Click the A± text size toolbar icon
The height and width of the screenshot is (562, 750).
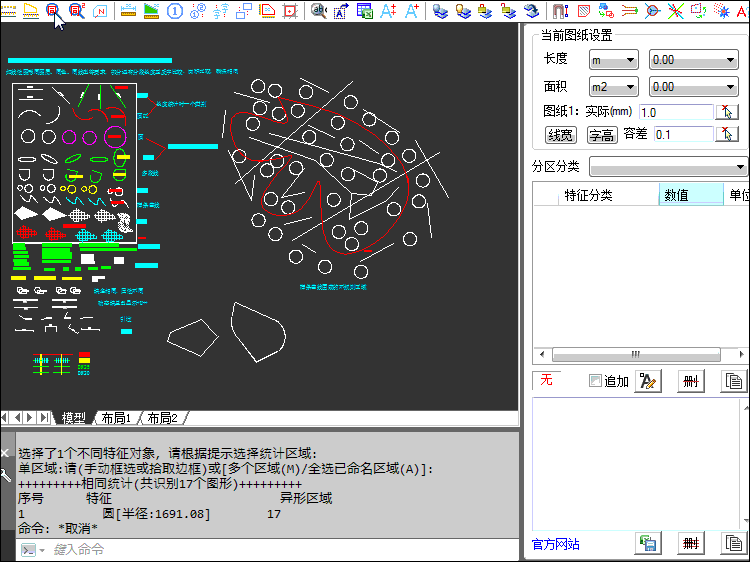pos(388,11)
